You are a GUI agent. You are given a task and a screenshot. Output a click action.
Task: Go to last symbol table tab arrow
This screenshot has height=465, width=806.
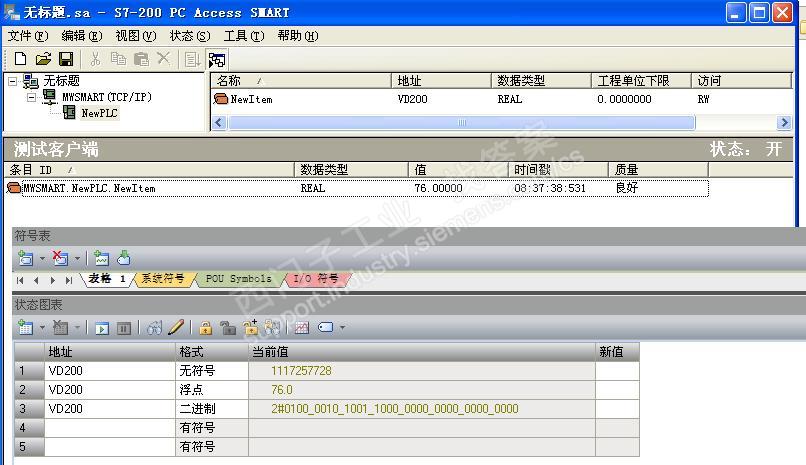coord(68,280)
